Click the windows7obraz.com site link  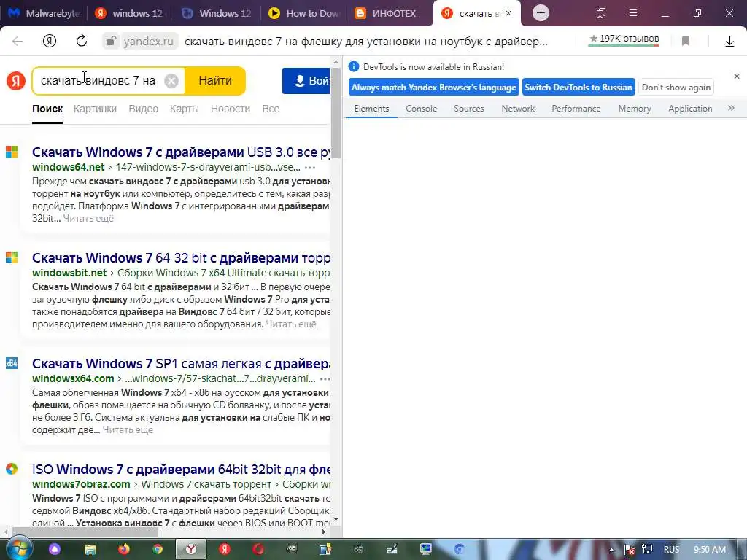(x=81, y=484)
